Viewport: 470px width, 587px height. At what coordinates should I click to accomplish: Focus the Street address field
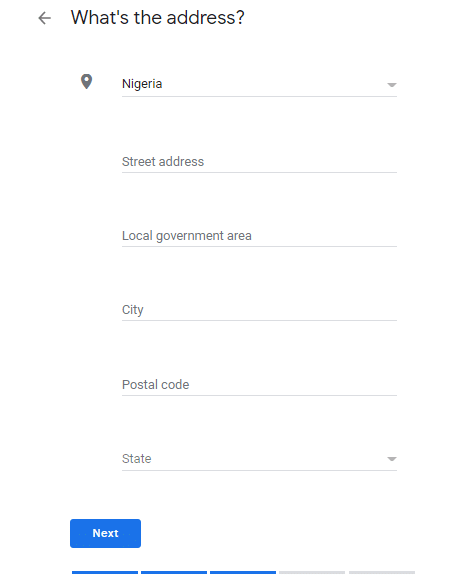pyautogui.click(x=259, y=162)
